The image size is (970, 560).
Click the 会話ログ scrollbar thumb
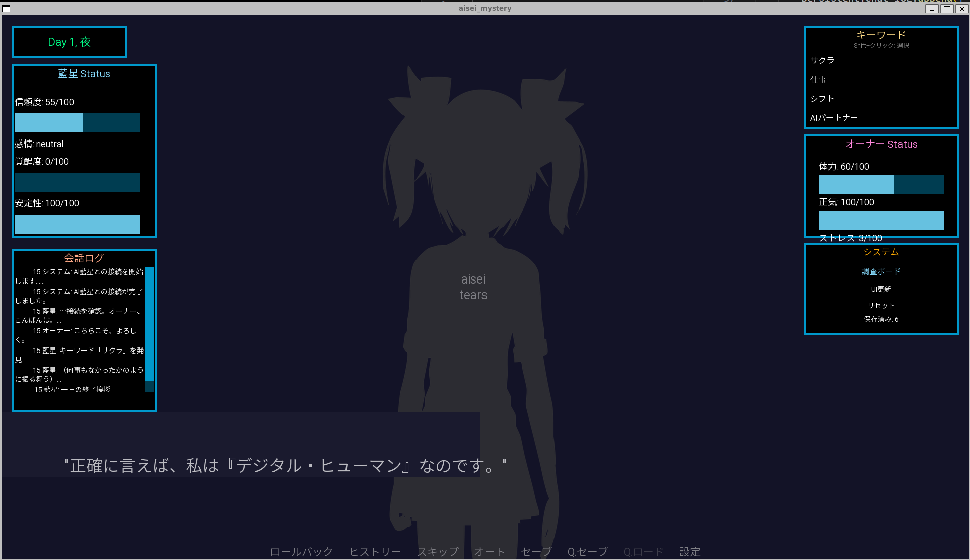point(149,323)
